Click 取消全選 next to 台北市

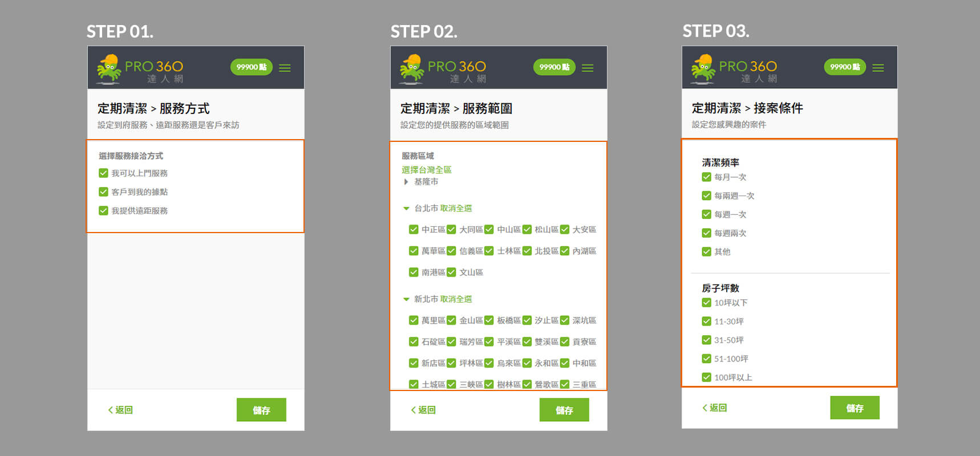(x=456, y=209)
